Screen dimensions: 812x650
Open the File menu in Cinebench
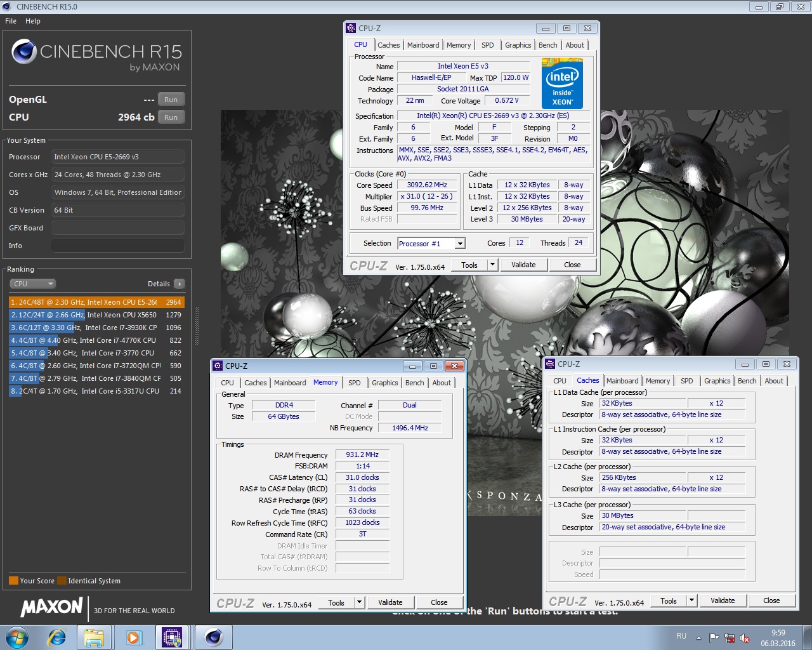pyautogui.click(x=11, y=21)
